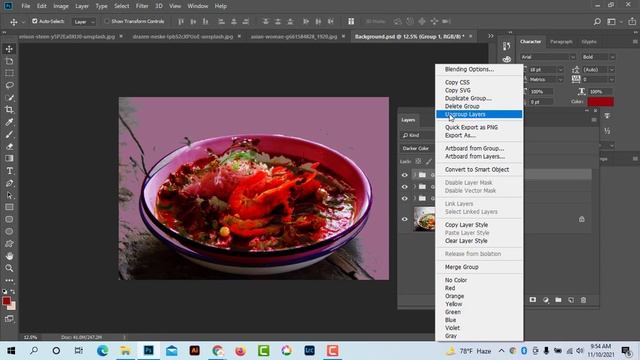
Task: Choose Merge Group from context menu
Action: pos(461,267)
